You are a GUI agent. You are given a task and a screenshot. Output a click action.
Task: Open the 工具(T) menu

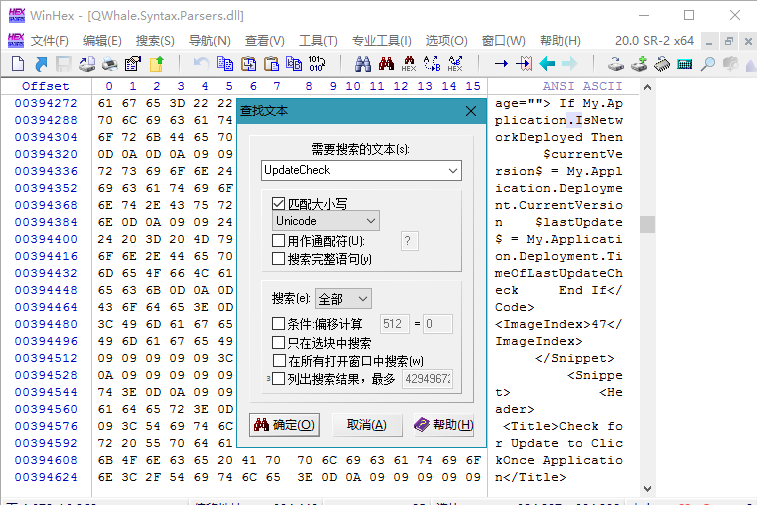[318, 41]
